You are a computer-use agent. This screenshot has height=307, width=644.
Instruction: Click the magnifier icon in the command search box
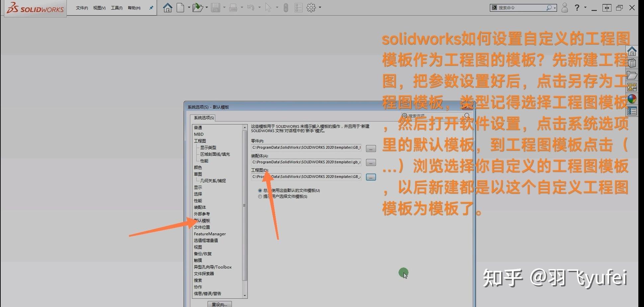(549, 8)
